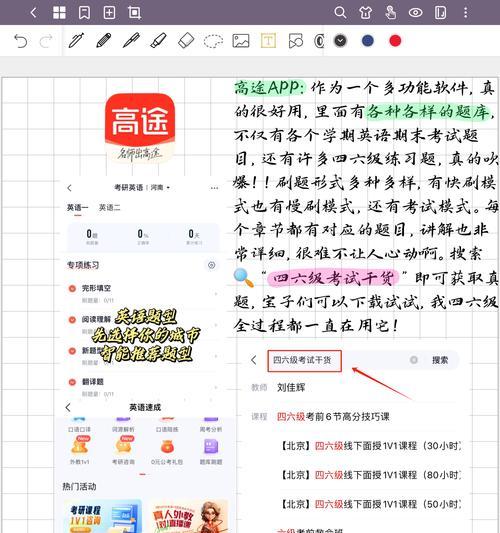Image resolution: width=500 pixels, height=533 pixels.
Task: Tap the back chevron beside 英语速成
Action: (68, 407)
